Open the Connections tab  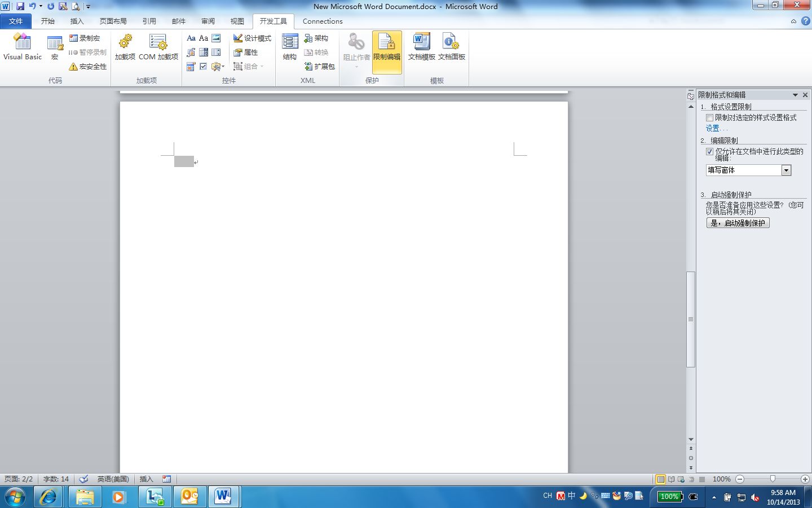tap(322, 21)
